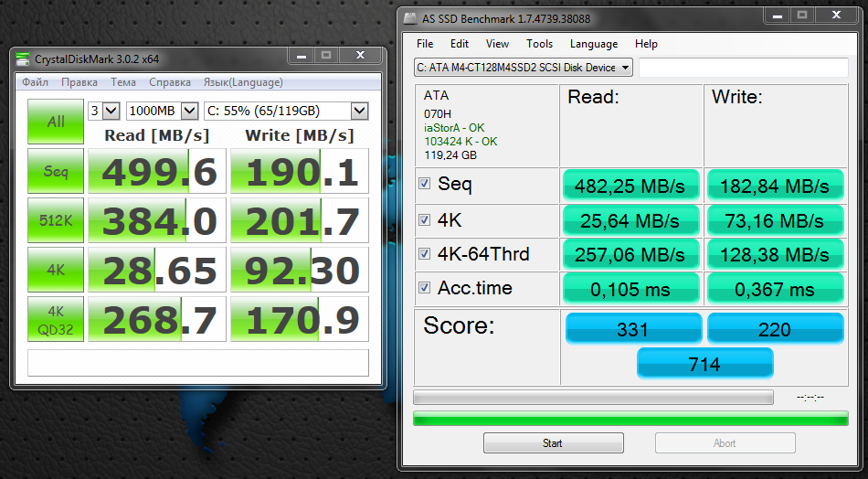Viewport: 868px width, 479px height.
Task: Click the 182,84 MB/s Seq write value
Action: [x=775, y=186]
